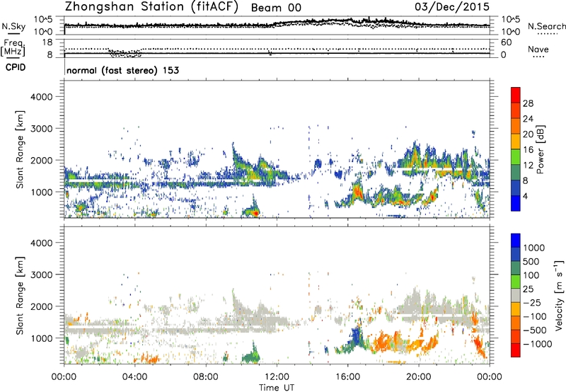Pick the red bottom segment of velocity colorbar
The image size is (566, 392).
tap(516, 350)
